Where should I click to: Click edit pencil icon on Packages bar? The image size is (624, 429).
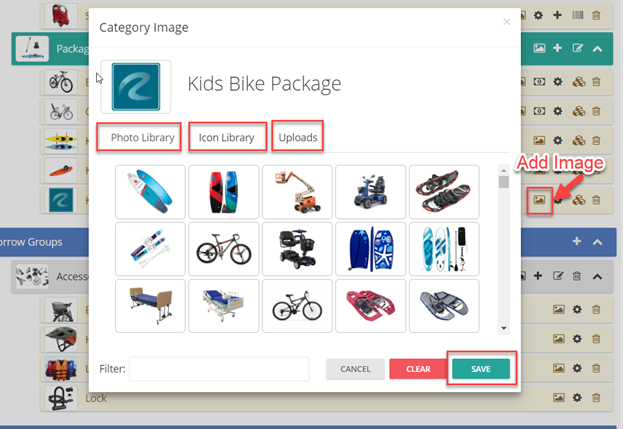click(577, 48)
